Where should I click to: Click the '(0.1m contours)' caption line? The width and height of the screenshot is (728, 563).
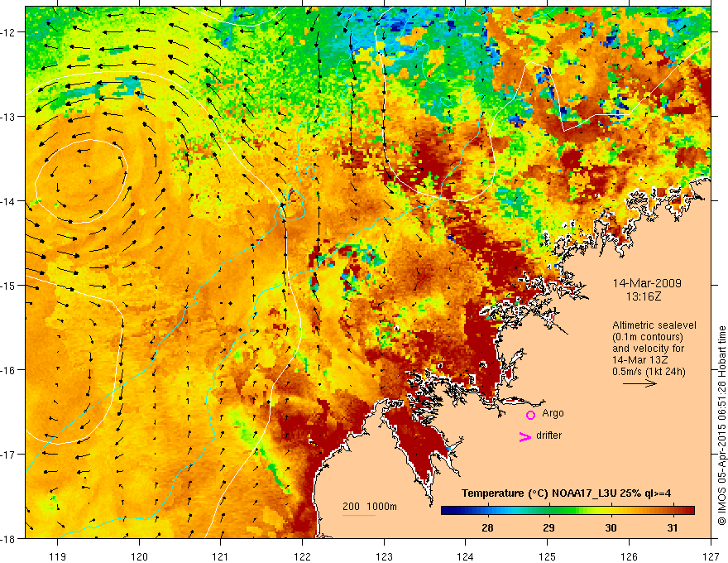click(648, 337)
